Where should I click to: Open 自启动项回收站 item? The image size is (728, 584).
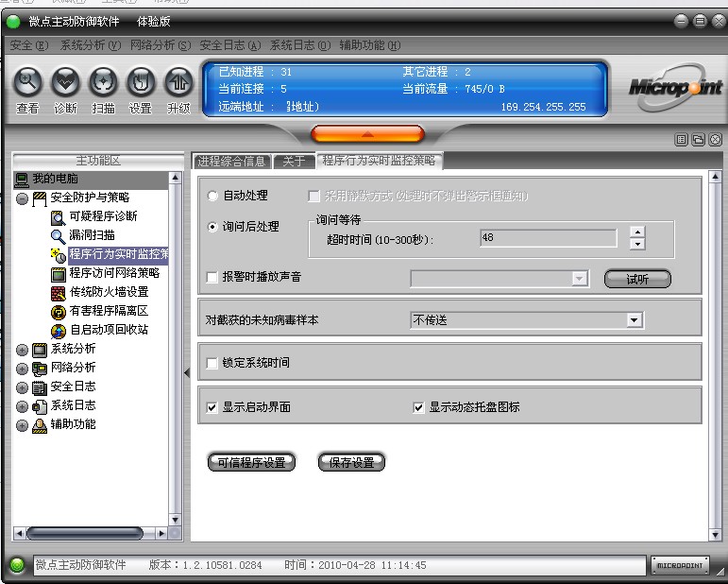109,330
